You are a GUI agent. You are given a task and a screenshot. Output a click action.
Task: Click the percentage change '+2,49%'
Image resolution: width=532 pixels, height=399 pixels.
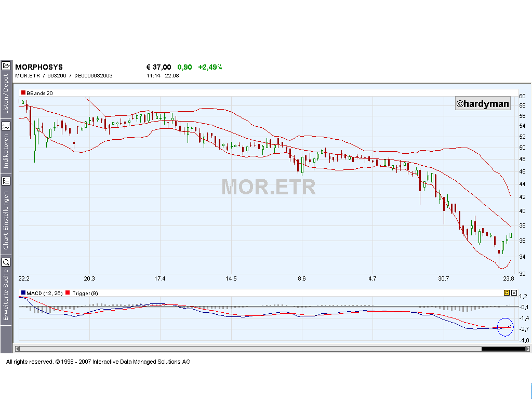click(x=210, y=67)
